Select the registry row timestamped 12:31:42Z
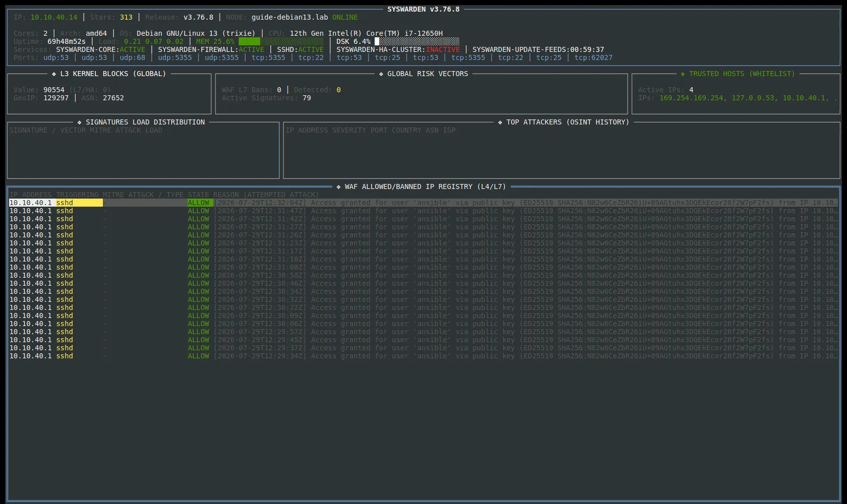This screenshot has height=504, width=847. (x=423, y=219)
